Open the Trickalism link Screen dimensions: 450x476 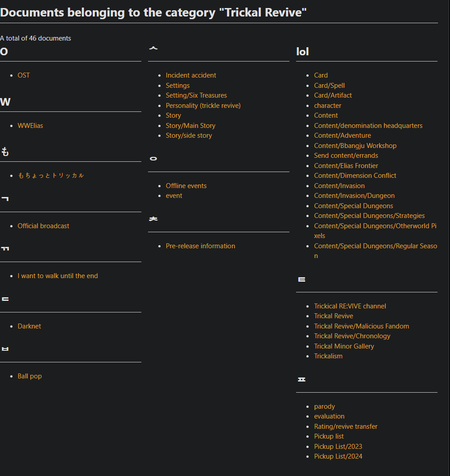(x=328, y=357)
